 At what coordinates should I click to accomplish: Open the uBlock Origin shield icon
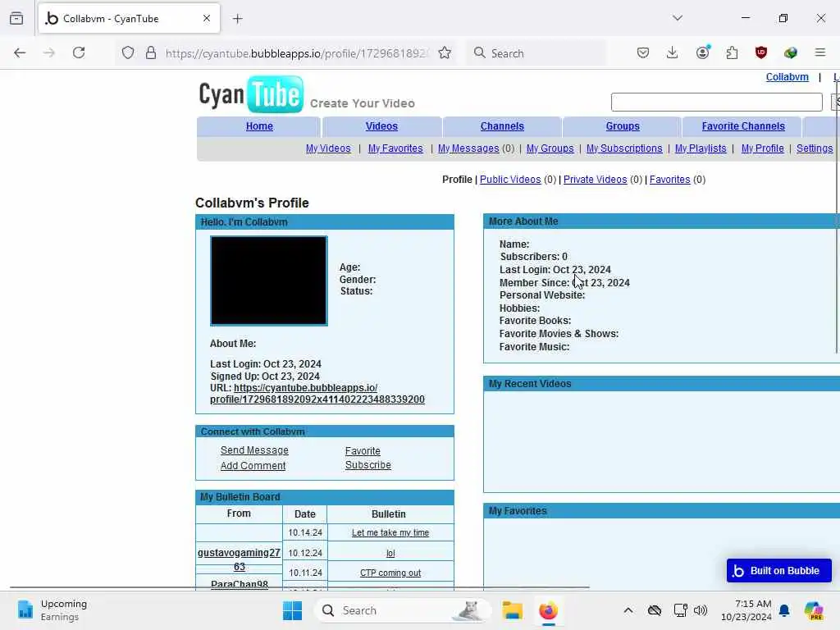click(x=760, y=52)
